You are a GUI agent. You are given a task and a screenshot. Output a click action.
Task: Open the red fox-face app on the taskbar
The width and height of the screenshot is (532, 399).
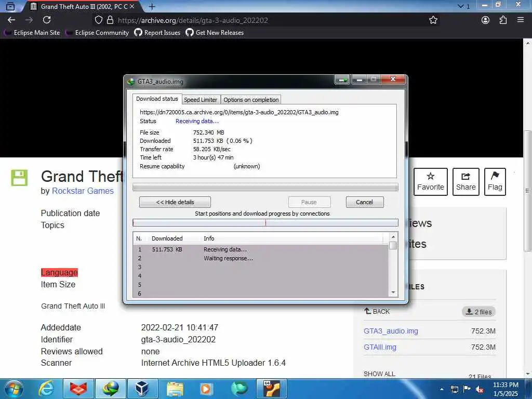point(78,389)
